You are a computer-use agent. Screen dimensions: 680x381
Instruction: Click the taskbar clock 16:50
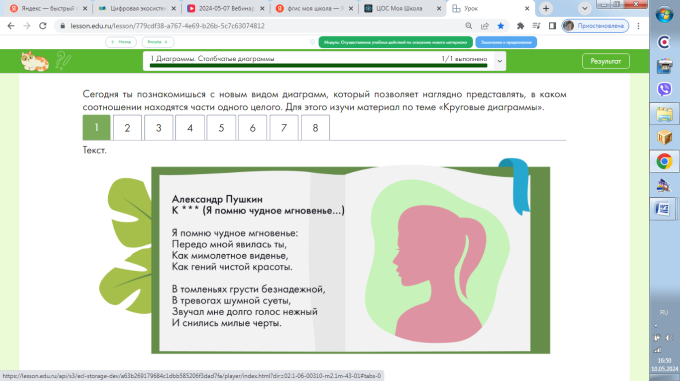664,360
